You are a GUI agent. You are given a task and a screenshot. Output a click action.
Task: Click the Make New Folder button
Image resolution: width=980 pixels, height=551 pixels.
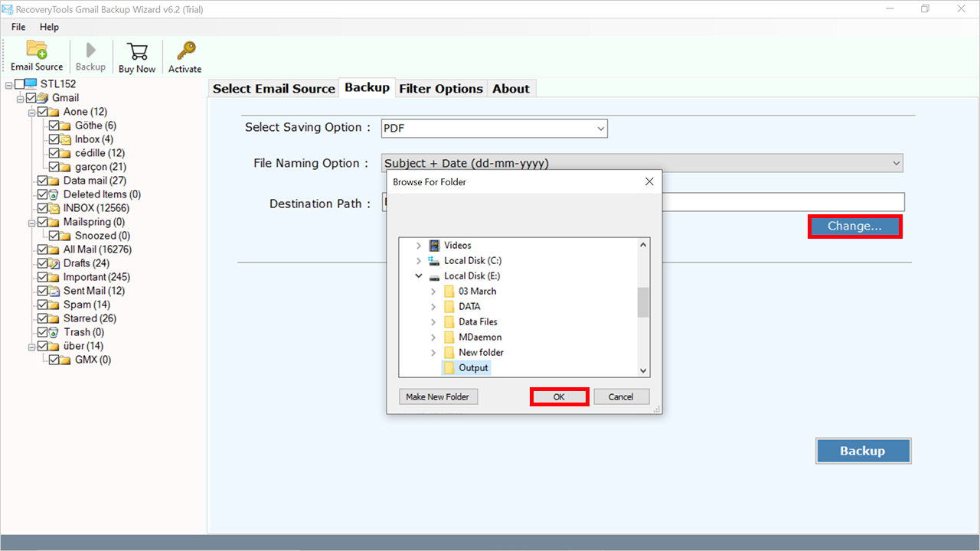438,396
